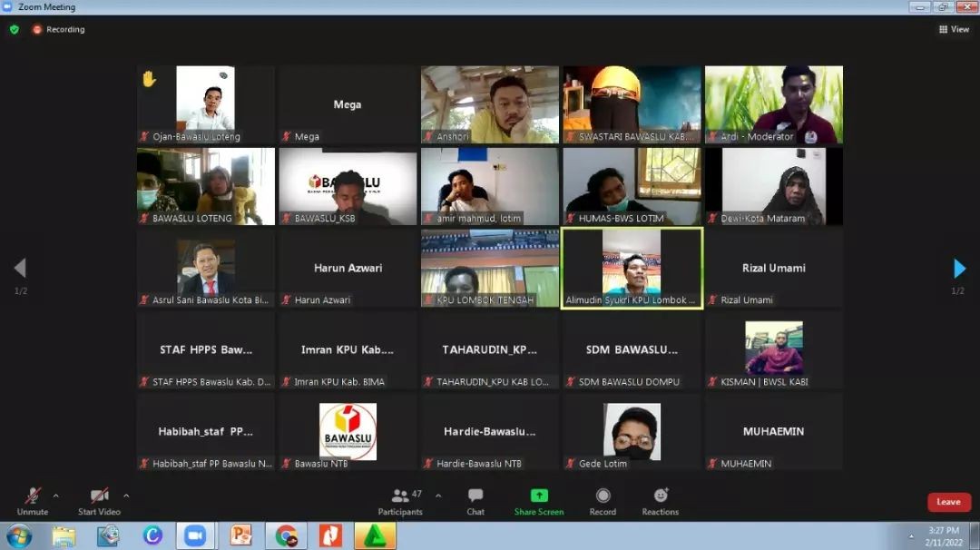
Task: Unmute the microphone
Action: [33, 498]
